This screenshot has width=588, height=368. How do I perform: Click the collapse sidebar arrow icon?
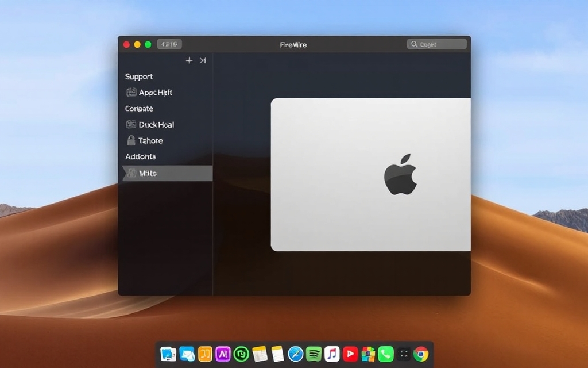203,60
